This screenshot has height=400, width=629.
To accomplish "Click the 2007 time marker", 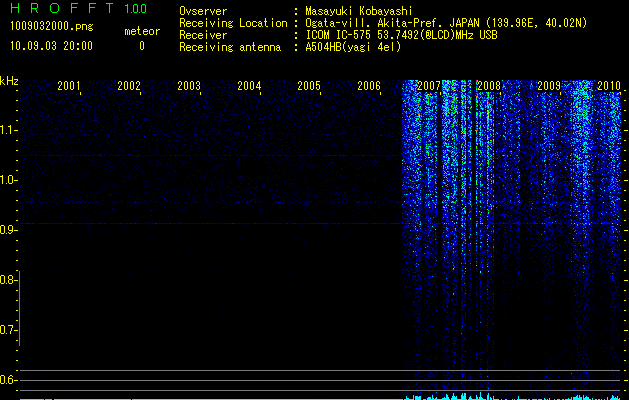I will coord(429,86).
